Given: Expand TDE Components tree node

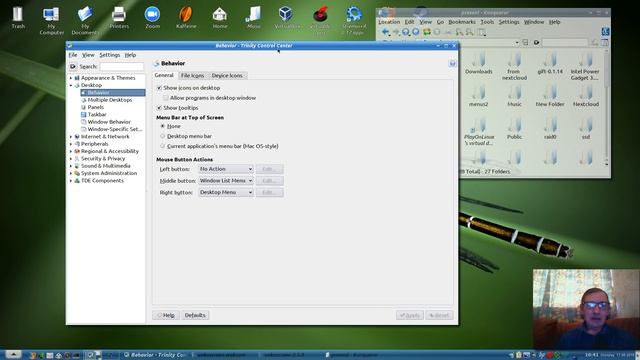Looking at the screenshot, I should point(71,180).
